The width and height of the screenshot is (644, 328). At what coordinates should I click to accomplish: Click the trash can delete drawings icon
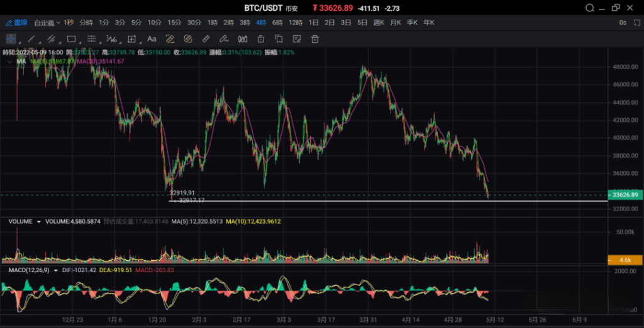315,39
